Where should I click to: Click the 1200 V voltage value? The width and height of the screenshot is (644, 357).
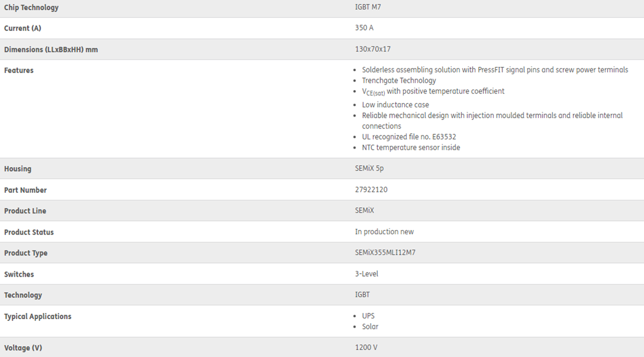(x=366, y=347)
